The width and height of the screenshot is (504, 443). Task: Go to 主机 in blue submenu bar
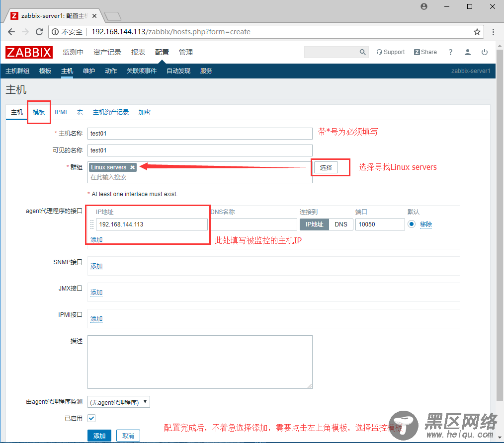coord(67,71)
